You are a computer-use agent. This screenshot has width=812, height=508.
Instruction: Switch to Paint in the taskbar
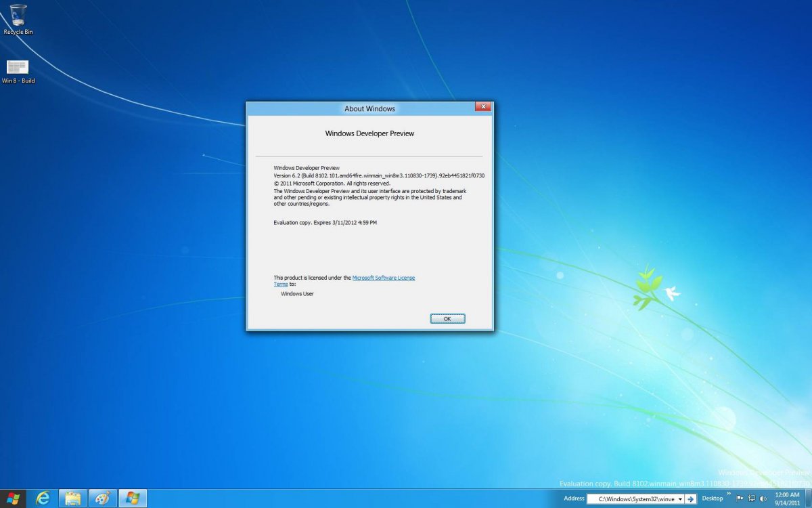click(x=103, y=499)
